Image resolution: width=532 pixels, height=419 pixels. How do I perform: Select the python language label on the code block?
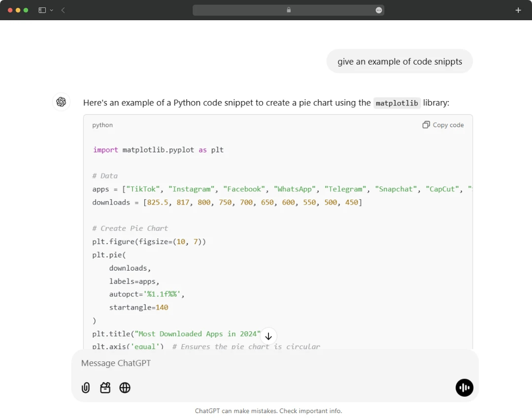[102, 125]
